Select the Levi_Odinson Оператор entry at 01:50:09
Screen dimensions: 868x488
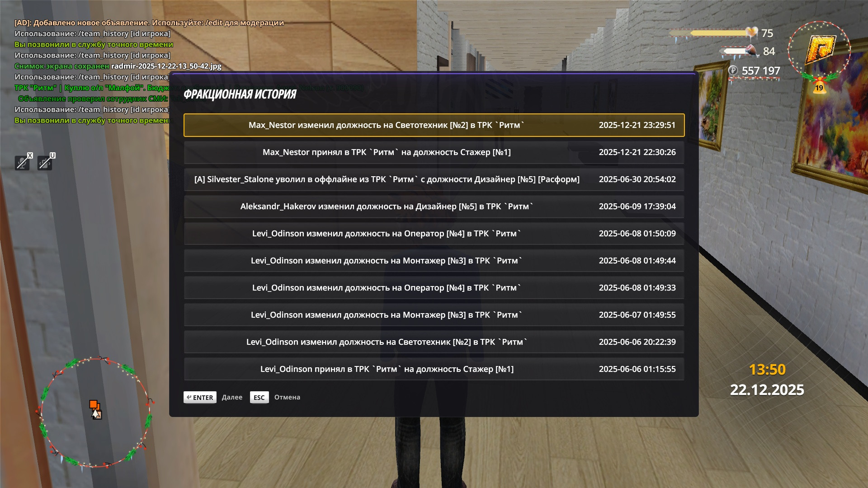pos(434,234)
